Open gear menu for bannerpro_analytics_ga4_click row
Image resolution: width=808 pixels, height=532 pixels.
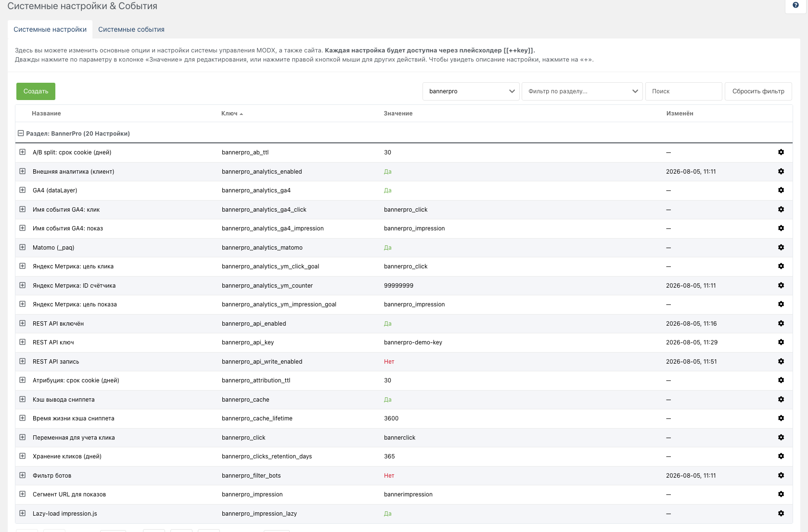point(781,209)
